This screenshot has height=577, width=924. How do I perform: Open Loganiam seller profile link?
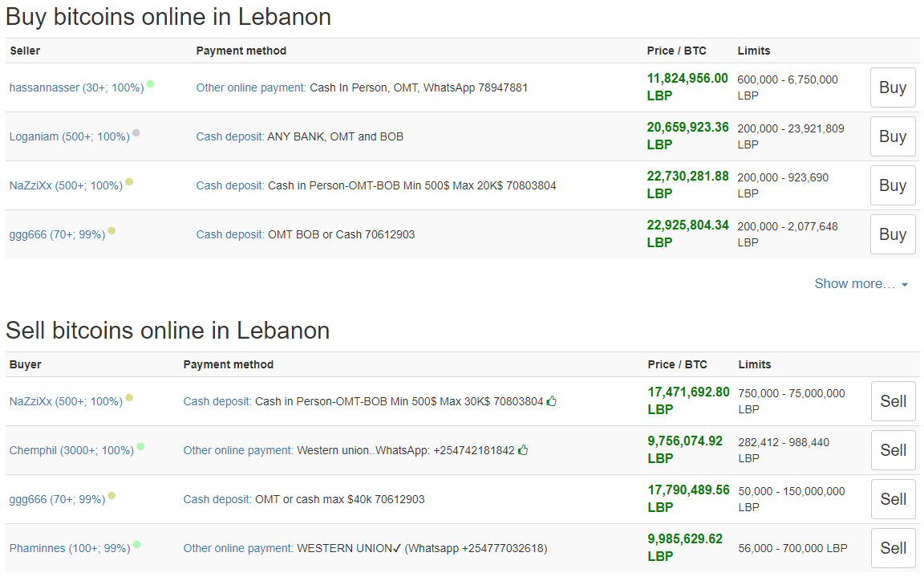(69, 136)
